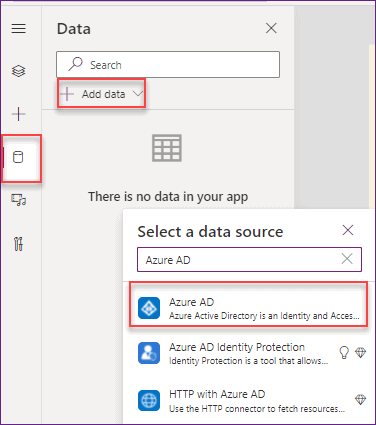The height and width of the screenshot is (425, 376).
Task: Open the Media icon in the sidebar
Action: pos(19,200)
